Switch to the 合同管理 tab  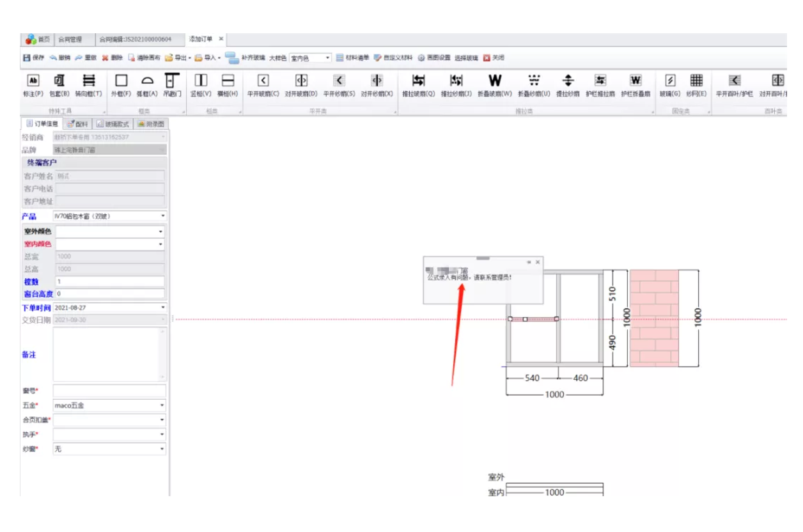[70, 39]
